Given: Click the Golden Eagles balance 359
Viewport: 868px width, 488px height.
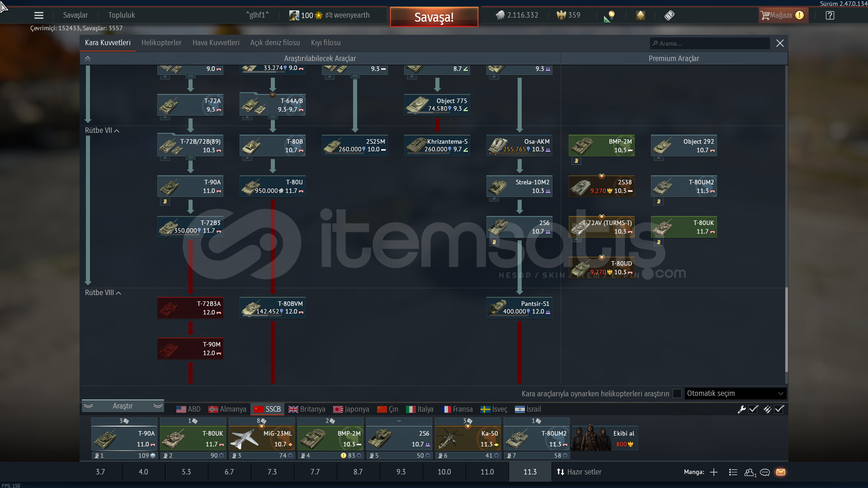Looking at the screenshot, I should (568, 15).
